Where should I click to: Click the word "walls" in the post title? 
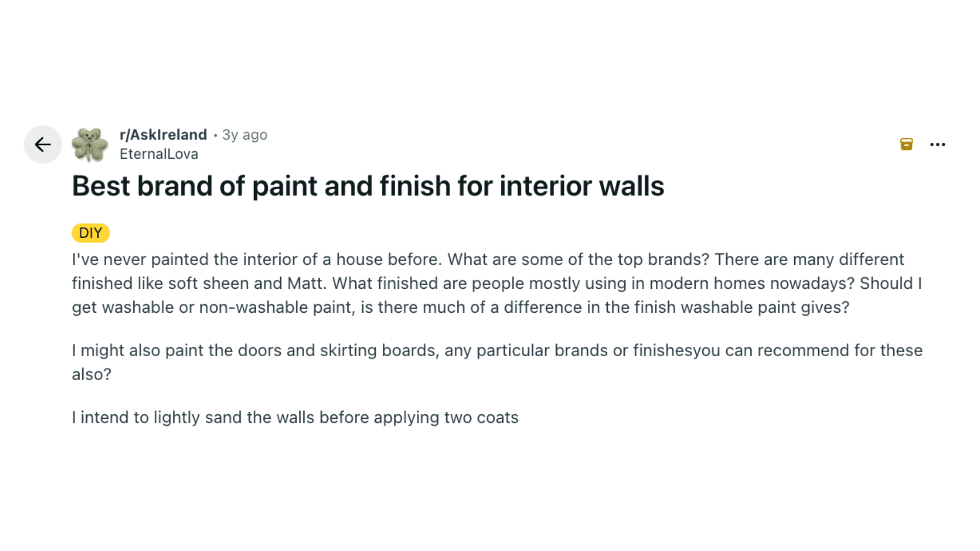click(x=631, y=186)
